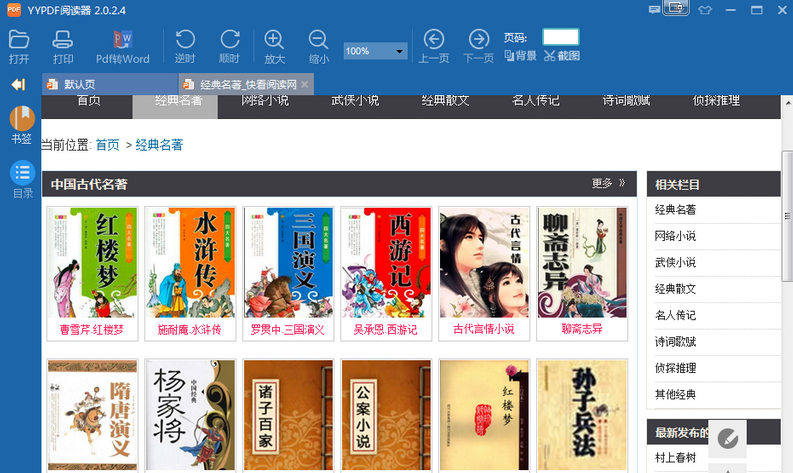
Task: Start a screenshot with 截图
Action: (561, 56)
